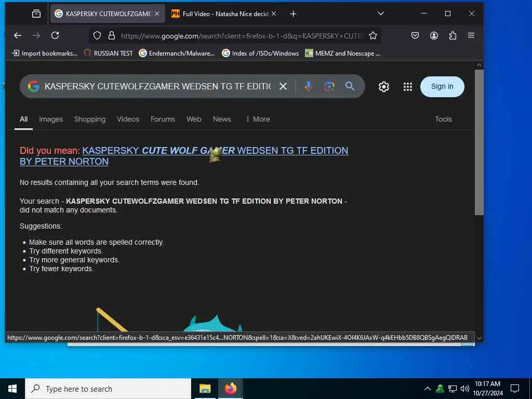Expand the list all tabs chevron
Image resolution: width=532 pixels, height=399 pixels.
(x=381, y=14)
